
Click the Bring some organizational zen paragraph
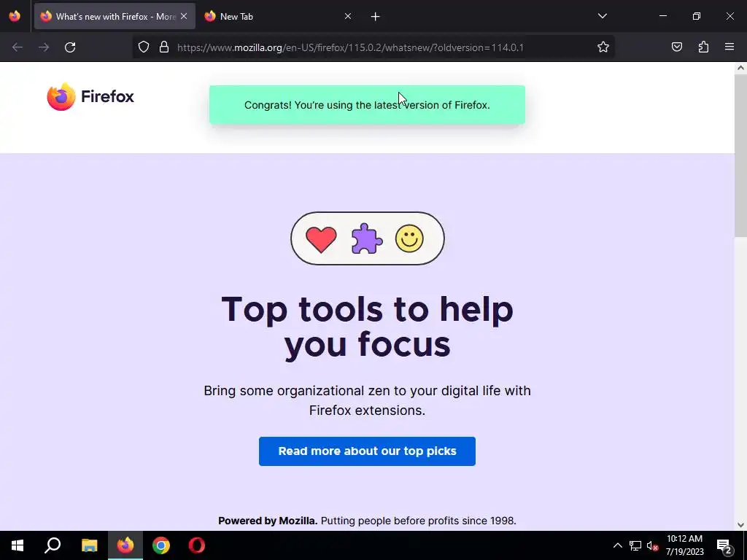(x=368, y=400)
